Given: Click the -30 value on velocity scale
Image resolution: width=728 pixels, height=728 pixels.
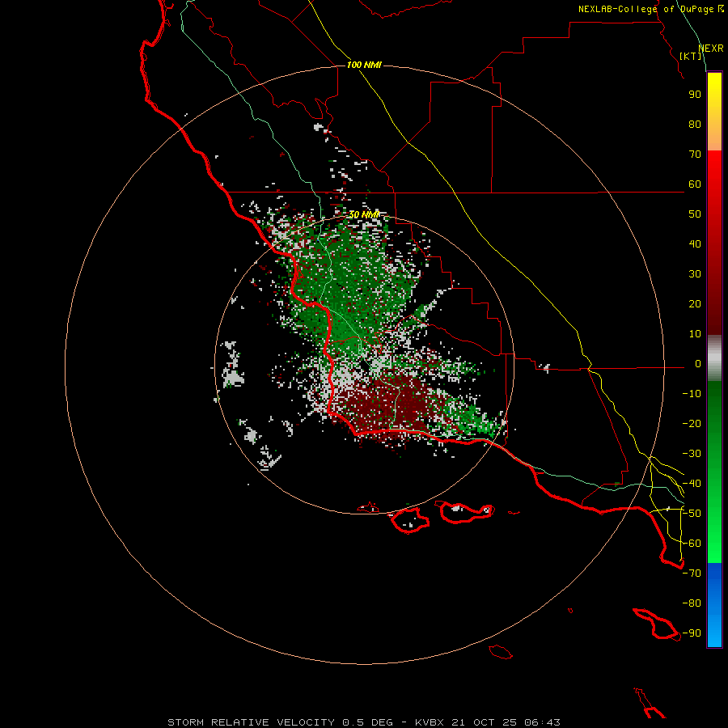Looking at the screenshot, I should (x=692, y=454).
